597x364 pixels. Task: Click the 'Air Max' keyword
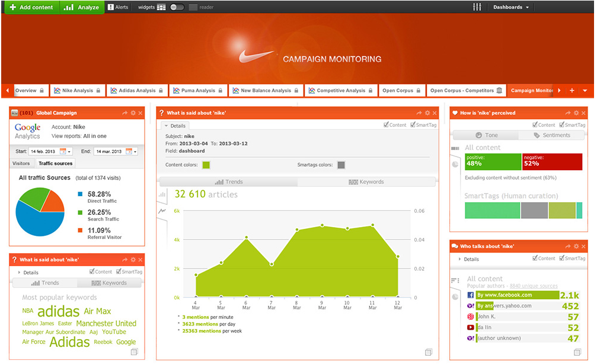click(97, 311)
